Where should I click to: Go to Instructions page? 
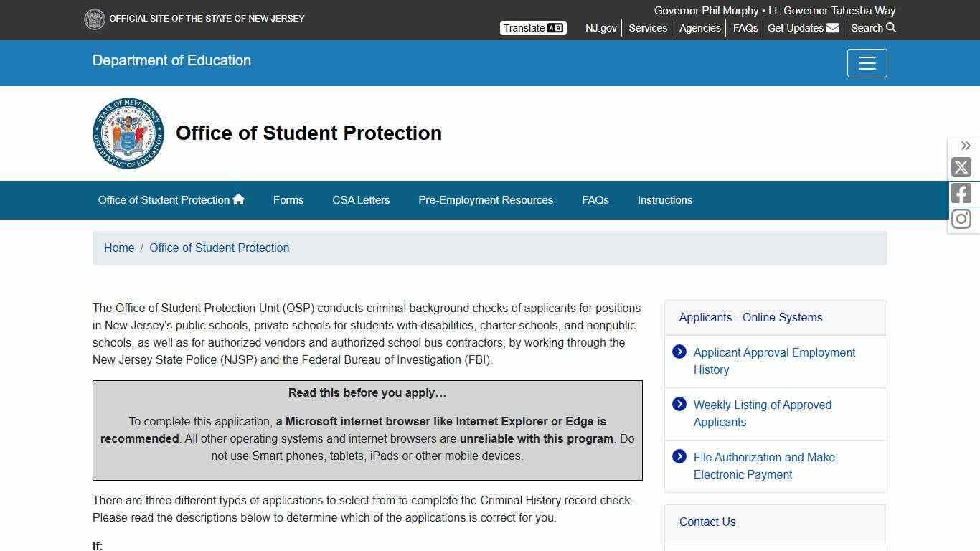[665, 200]
